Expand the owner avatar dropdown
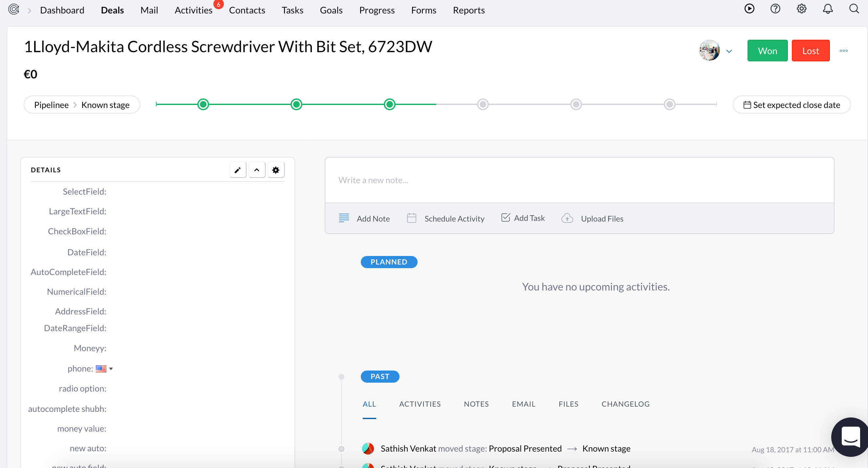The image size is (868, 468). pos(729,51)
